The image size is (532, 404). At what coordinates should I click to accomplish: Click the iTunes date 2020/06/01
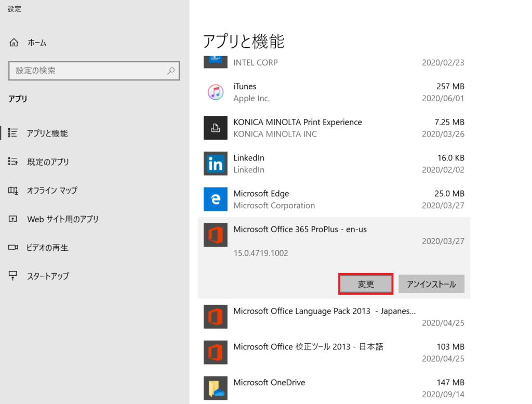[x=443, y=98]
